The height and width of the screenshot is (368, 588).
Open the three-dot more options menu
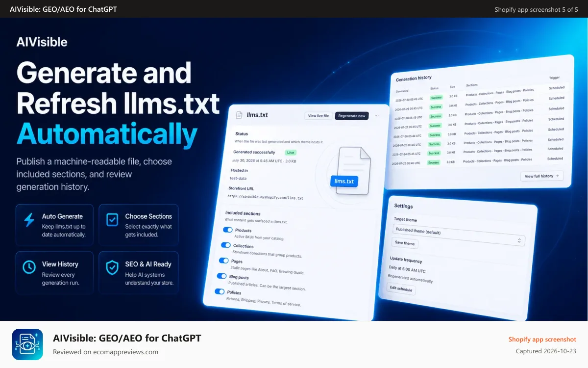376,116
